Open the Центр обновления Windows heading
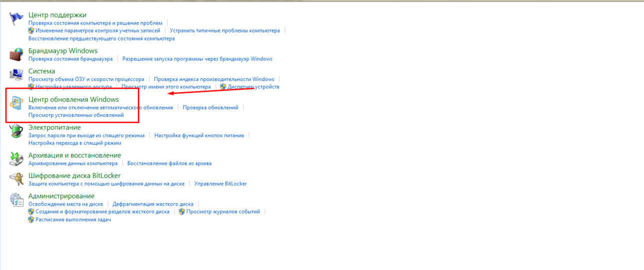Viewport: 644px width, 270px height. pos(74,100)
